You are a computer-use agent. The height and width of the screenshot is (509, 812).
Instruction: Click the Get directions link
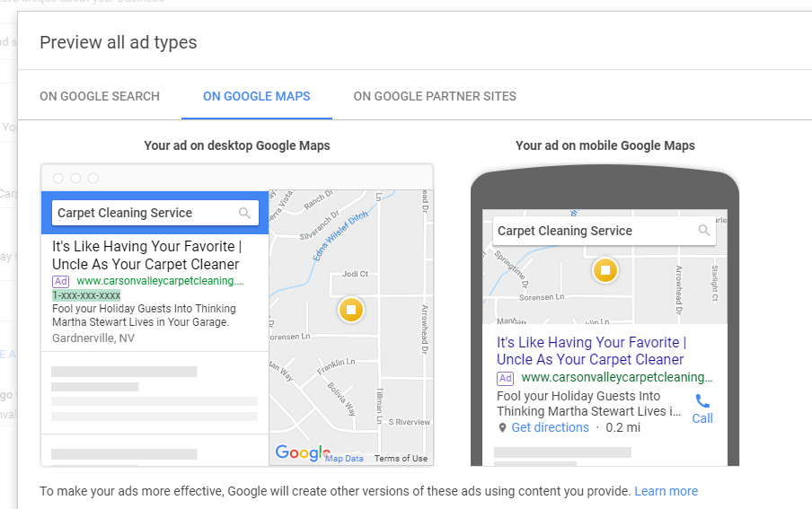550,427
